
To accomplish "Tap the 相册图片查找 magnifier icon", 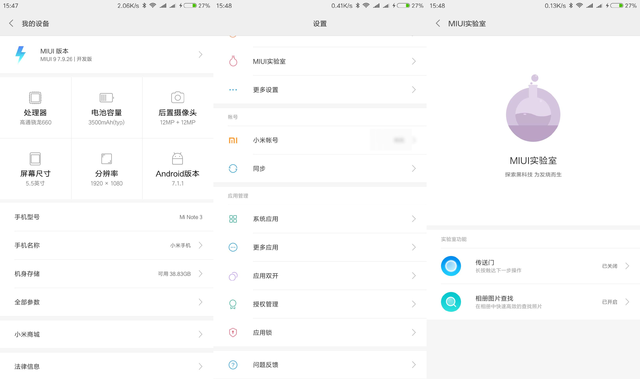I will click(451, 302).
